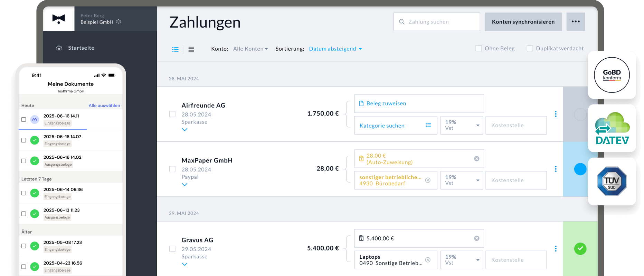Open document 2025-04-23 16.56 in phone
The width and height of the screenshot is (644, 276).
(71, 266)
